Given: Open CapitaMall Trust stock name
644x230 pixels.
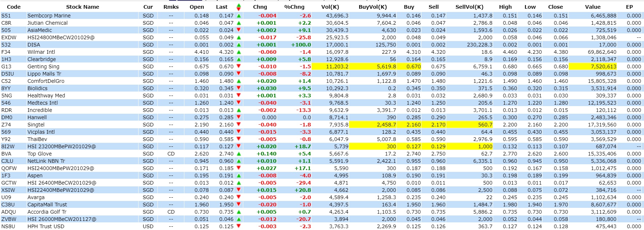Looking at the screenshot, I should pos(47,205).
